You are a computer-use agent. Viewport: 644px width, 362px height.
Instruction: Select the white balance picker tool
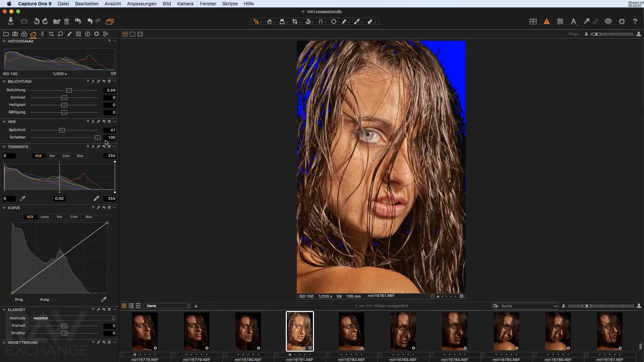(x=357, y=21)
